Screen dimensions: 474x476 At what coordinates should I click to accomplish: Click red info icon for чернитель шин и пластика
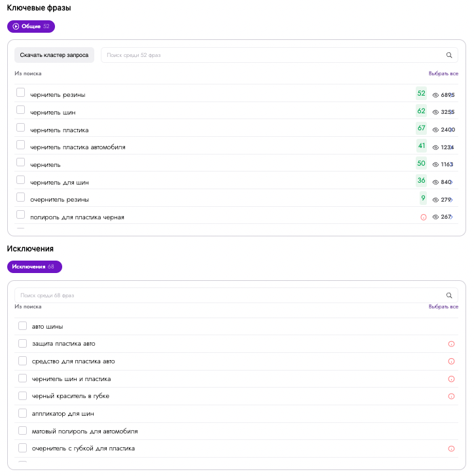451,379
